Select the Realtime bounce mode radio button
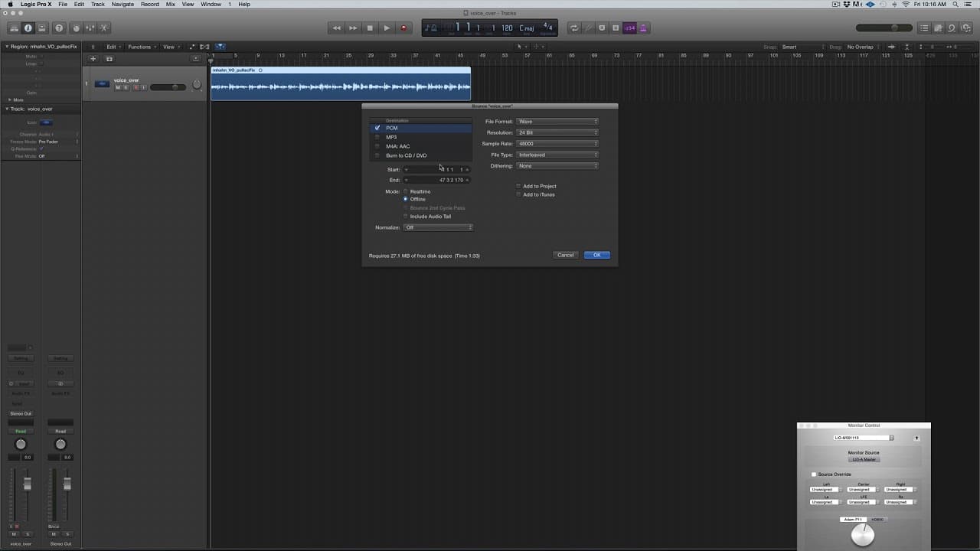The height and width of the screenshot is (551, 980). [406, 191]
